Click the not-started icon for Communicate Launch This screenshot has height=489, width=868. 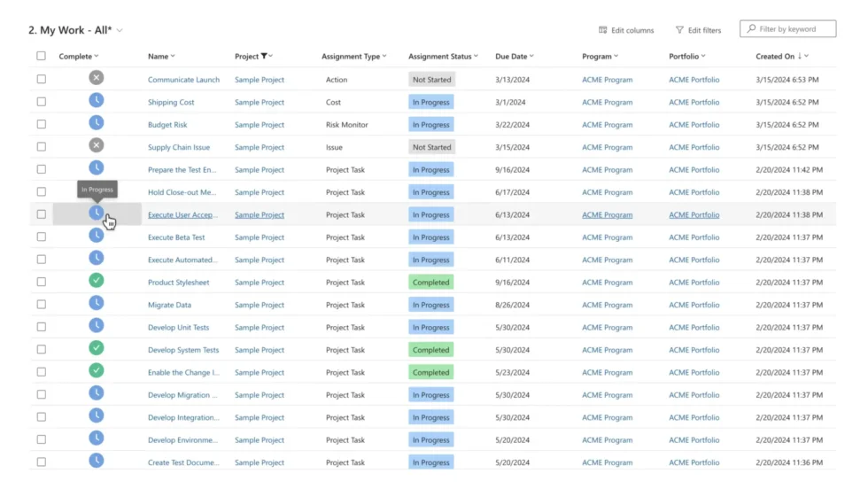coord(97,78)
